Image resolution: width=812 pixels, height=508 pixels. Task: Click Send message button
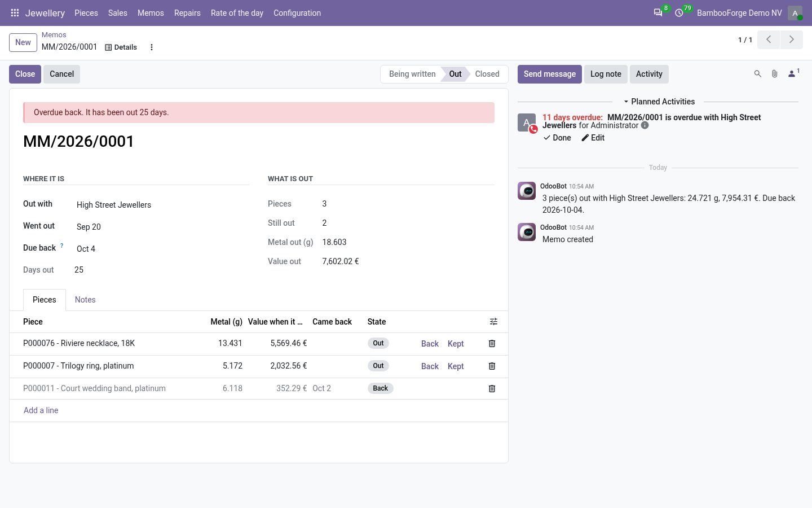pyautogui.click(x=550, y=74)
